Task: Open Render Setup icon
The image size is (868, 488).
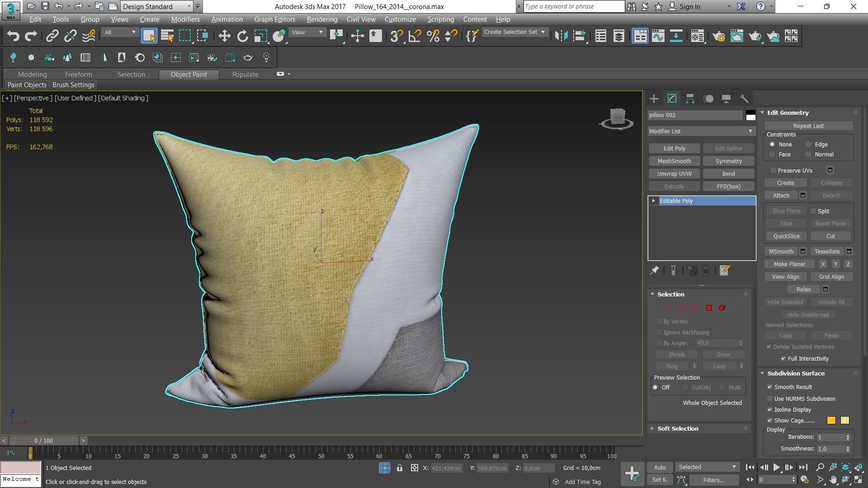Action: coord(719,36)
